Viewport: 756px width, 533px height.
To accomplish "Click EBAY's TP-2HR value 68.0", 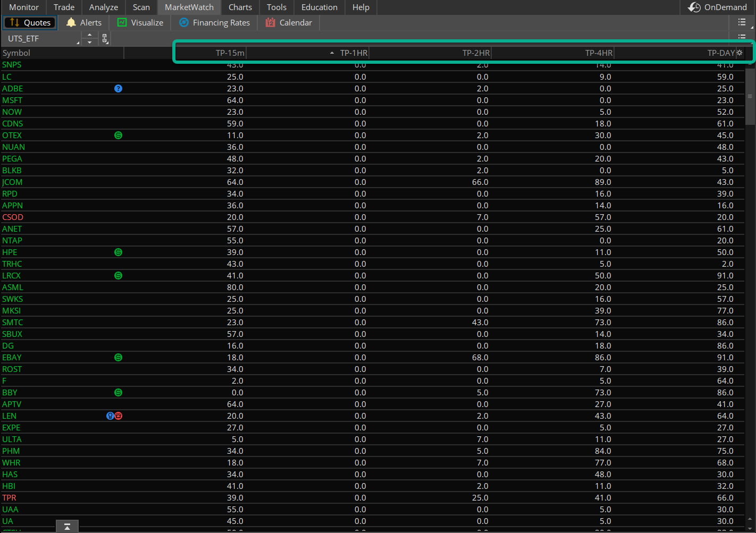I will (x=480, y=358).
